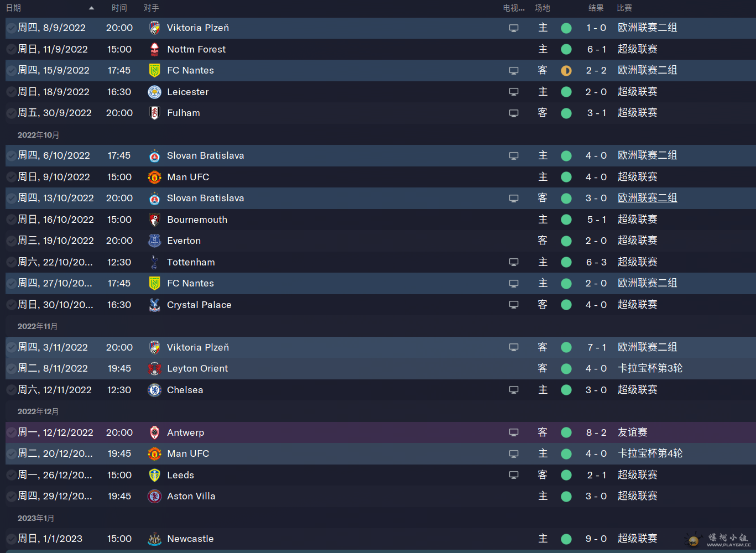Image resolution: width=756 pixels, height=553 pixels.
Task: Toggle the checkmark on Viktoria Plzeň 8/9/2022 row
Action: [x=11, y=28]
